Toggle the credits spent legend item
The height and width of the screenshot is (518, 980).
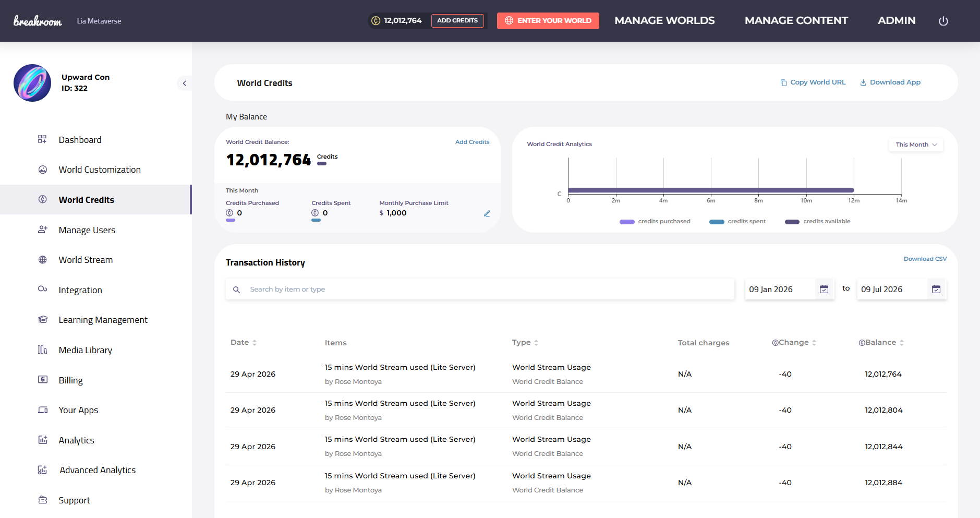pyautogui.click(x=737, y=222)
